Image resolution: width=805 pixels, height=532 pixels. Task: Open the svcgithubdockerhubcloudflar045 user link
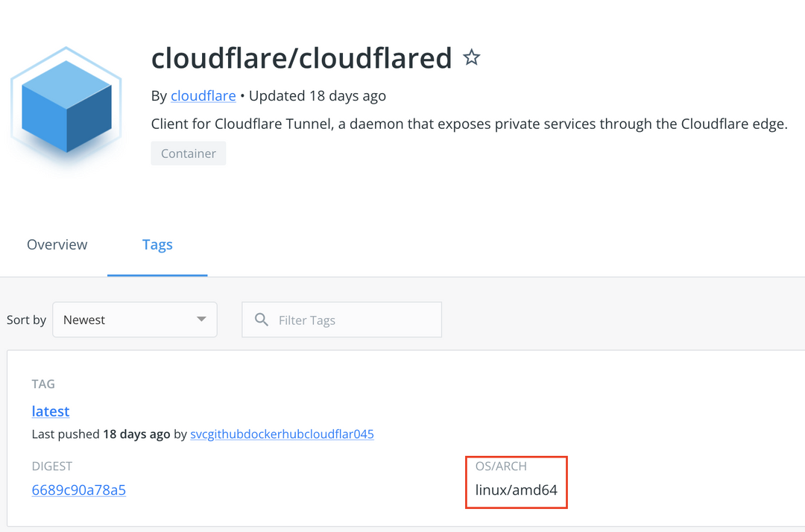(282, 434)
